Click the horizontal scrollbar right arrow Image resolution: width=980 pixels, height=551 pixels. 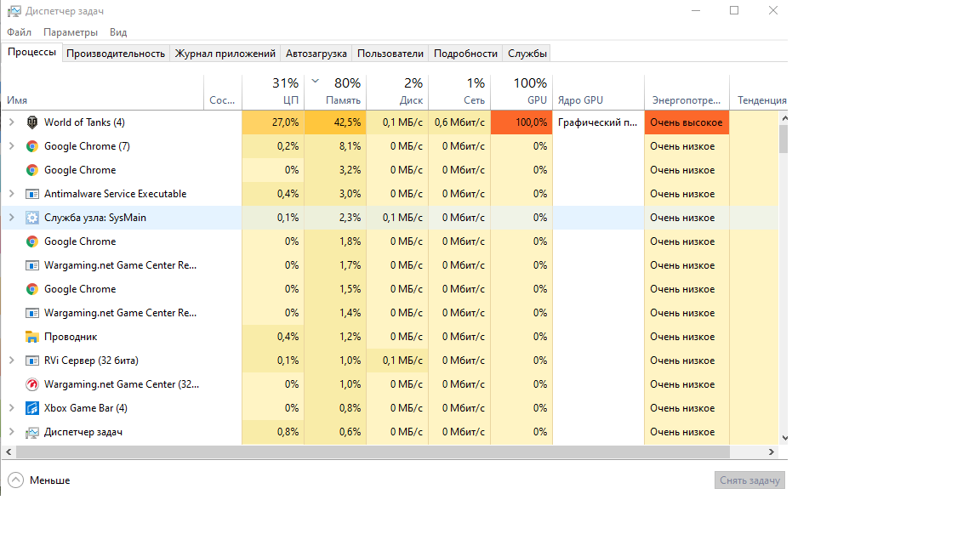(772, 452)
